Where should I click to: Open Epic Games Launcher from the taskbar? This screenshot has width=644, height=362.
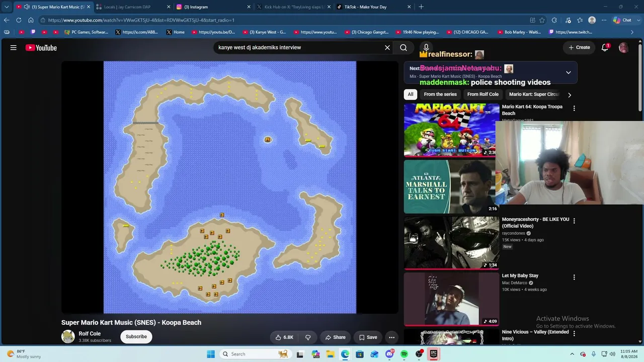pos(434,354)
